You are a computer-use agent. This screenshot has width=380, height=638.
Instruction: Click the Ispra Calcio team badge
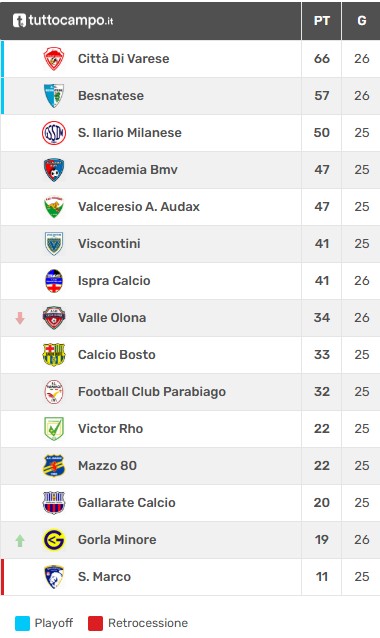tap(54, 281)
